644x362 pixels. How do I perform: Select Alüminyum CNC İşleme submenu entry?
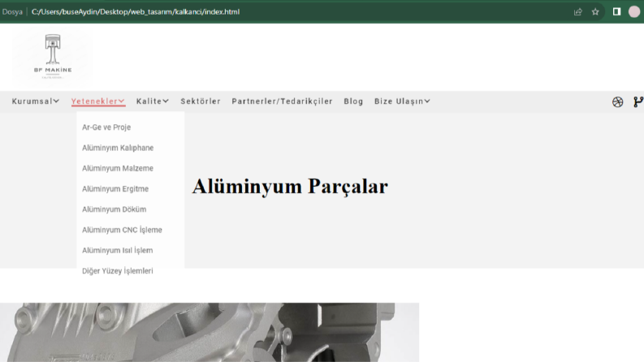pos(122,230)
